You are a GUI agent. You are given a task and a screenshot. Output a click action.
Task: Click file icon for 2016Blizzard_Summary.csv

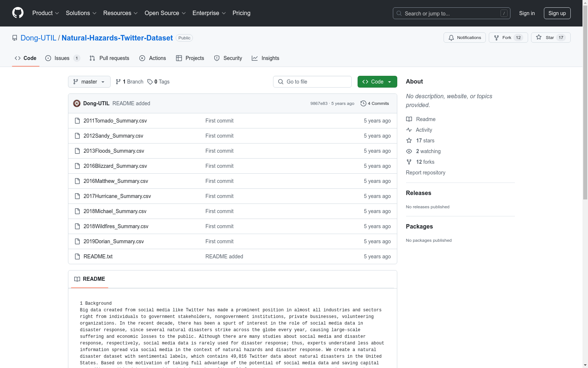click(77, 166)
